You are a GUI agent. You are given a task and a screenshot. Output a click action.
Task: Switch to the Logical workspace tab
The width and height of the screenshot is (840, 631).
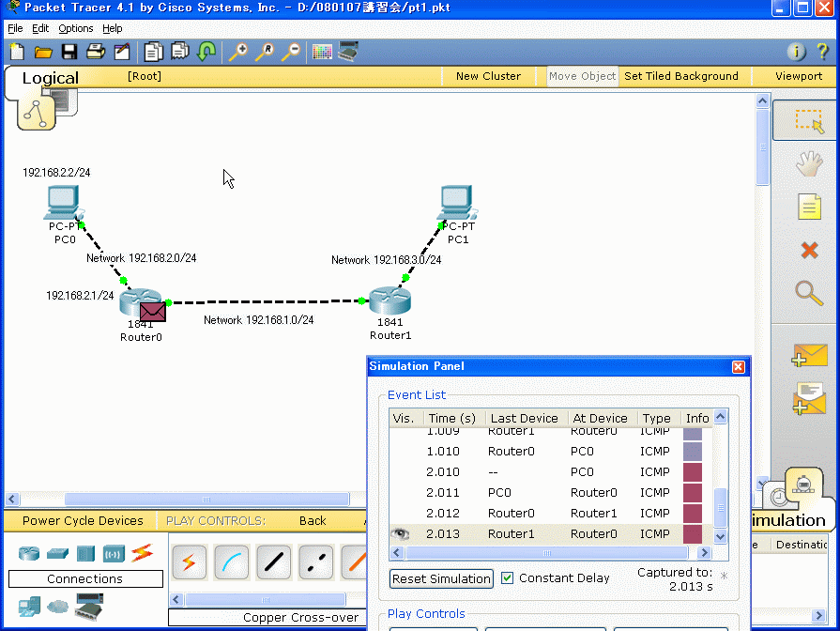click(x=51, y=78)
